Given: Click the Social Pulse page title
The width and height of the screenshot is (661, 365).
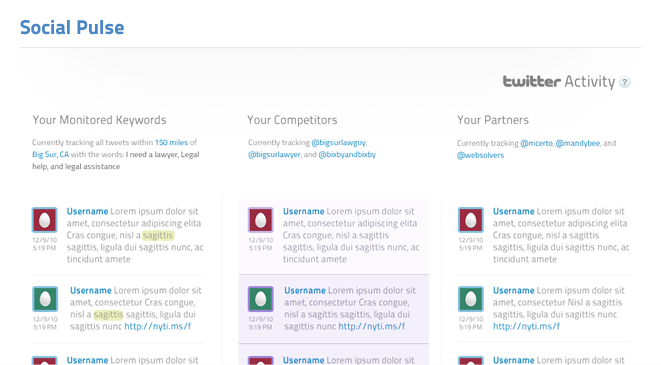Looking at the screenshot, I should pyautogui.click(x=72, y=28).
